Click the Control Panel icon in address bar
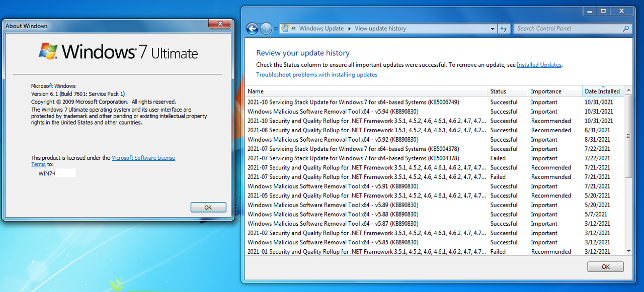The width and height of the screenshot is (644, 292). tap(285, 29)
